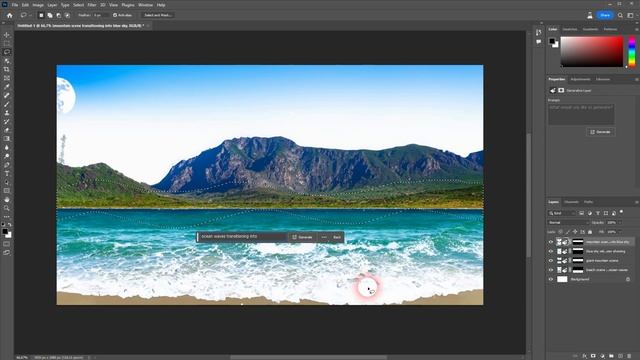Select the Object Selection tool
The image size is (640, 360).
click(7, 61)
